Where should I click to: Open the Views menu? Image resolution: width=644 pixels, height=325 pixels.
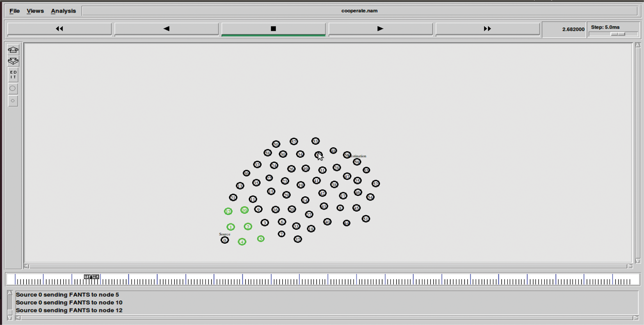(x=35, y=11)
